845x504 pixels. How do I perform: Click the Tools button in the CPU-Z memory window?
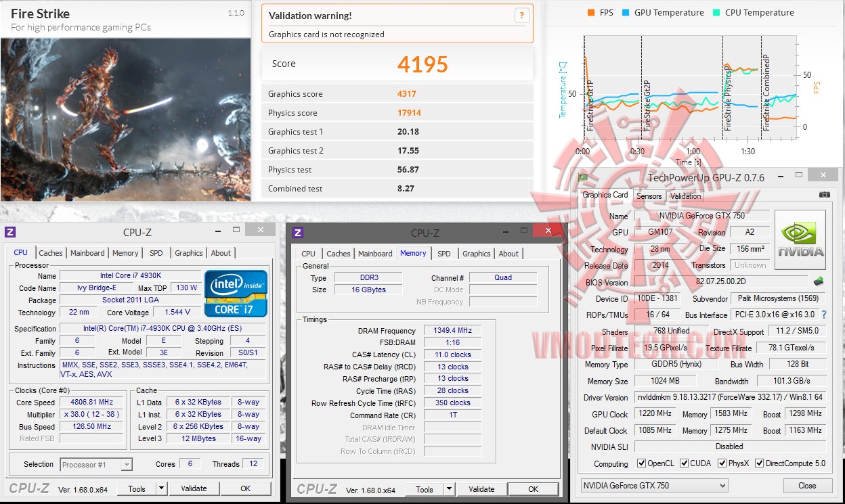click(x=425, y=489)
